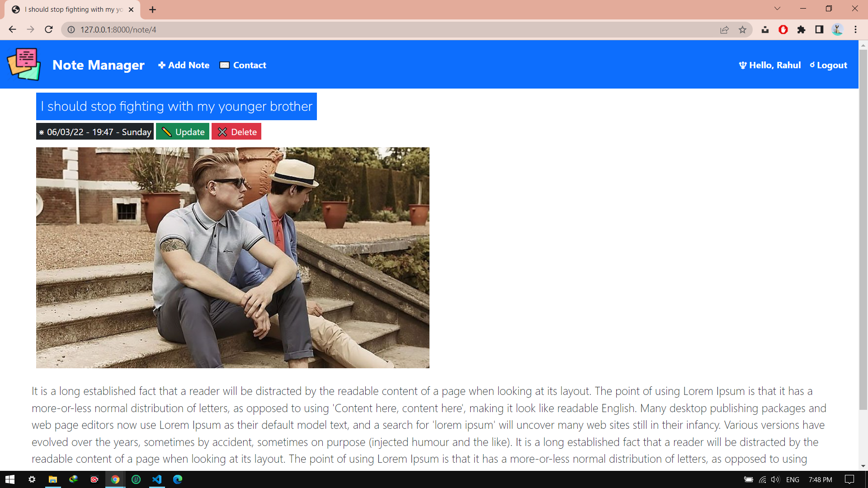This screenshot has height=488, width=868.
Task: Open the browser Extensions puzzle icon
Action: coord(801,30)
